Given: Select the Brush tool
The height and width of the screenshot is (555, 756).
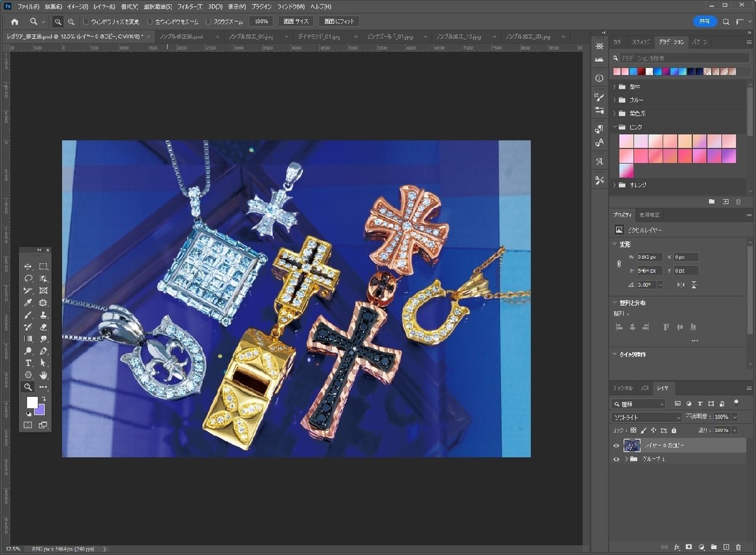Looking at the screenshot, I should 28,315.
